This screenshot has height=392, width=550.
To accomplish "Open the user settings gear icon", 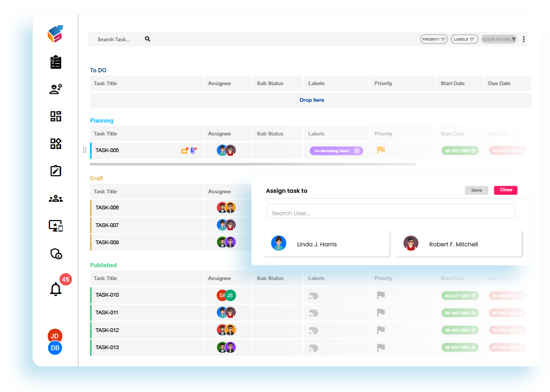I will (x=55, y=89).
